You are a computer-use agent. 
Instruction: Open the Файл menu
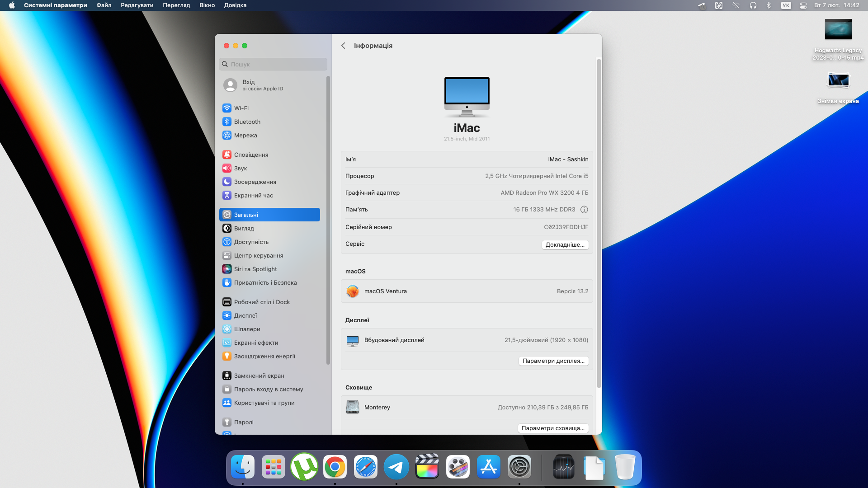pos(104,5)
